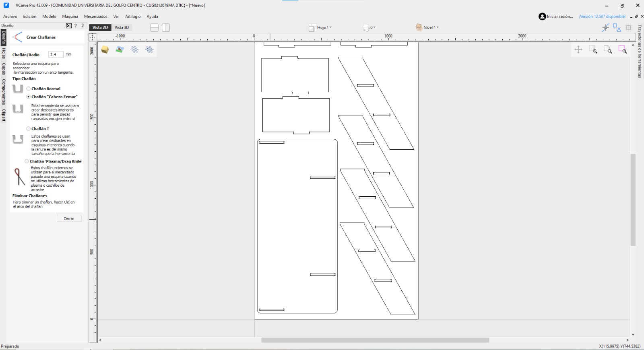Click the Eliminar Chaflanes heading
The width and height of the screenshot is (644, 350).
coord(30,196)
